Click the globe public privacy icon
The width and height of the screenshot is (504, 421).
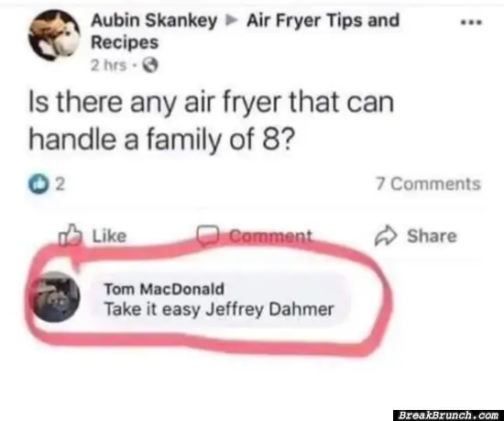(x=150, y=66)
